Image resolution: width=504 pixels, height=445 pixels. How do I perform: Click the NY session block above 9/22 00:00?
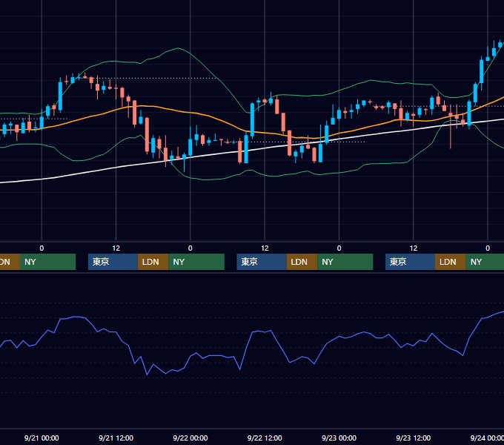[196, 262]
